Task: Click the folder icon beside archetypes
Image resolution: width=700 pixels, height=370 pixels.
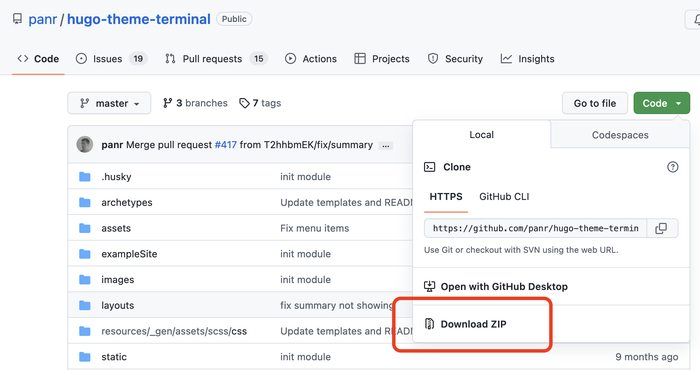Action: click(85, 203)
